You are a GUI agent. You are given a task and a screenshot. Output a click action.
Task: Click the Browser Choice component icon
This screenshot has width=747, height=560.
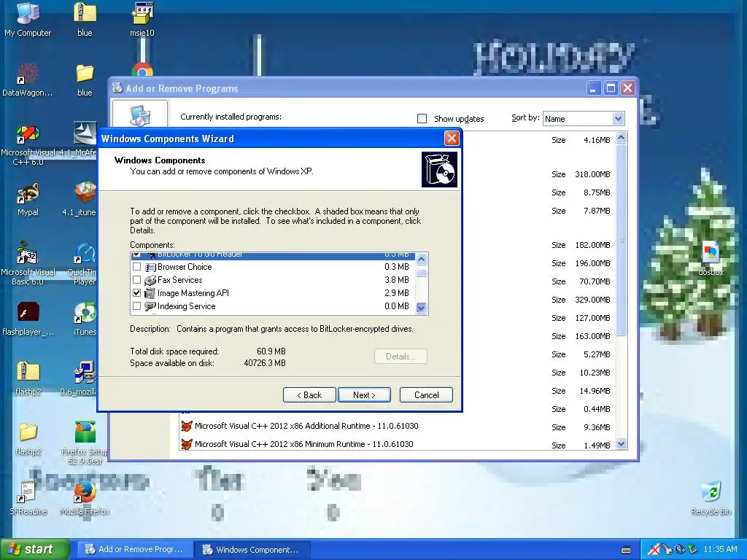tap(150, 267)
